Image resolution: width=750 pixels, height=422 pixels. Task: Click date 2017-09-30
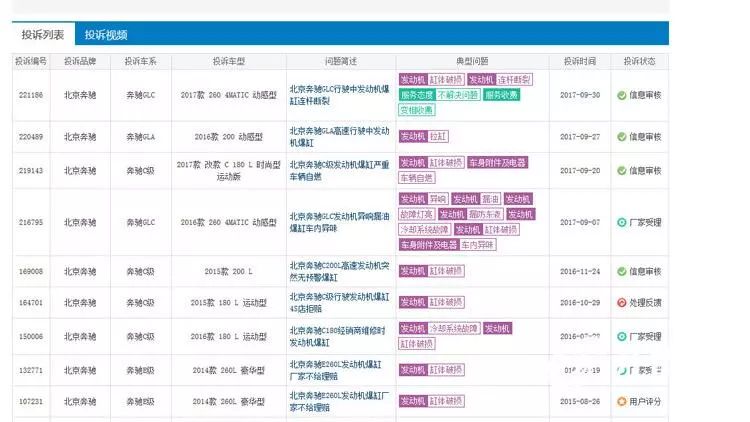point(580,95)
